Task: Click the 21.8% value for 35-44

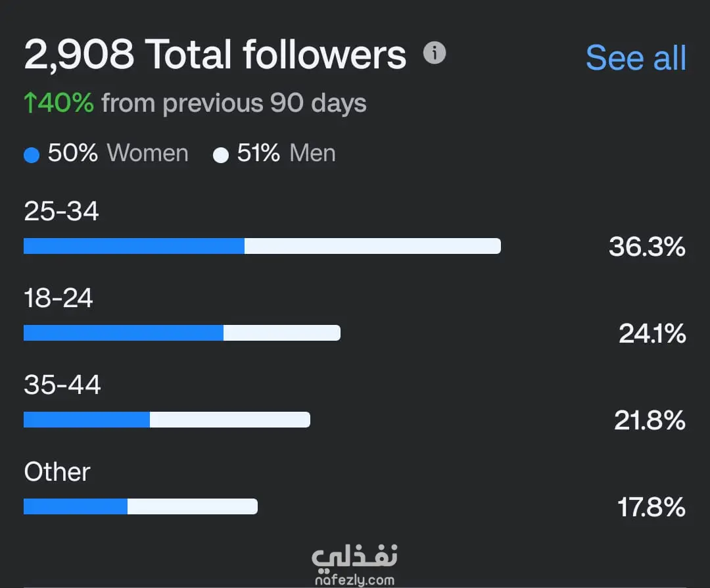Action: coord(650,420)
